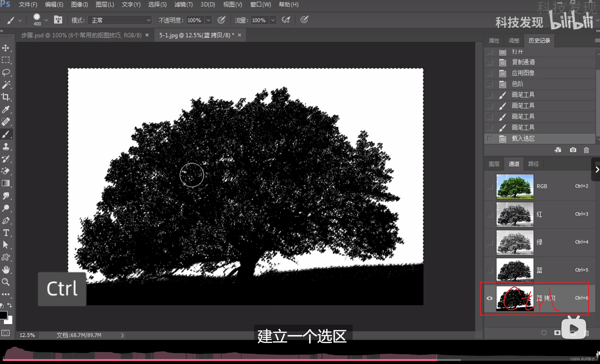Delete current history state with trash icon

point(586,150)
